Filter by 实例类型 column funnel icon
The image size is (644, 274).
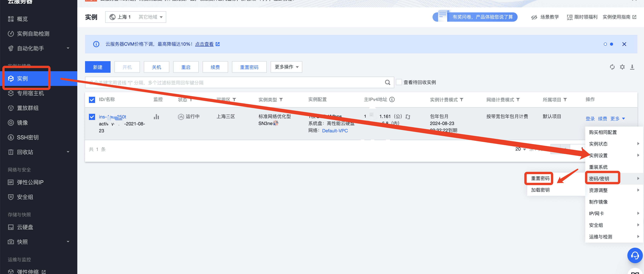pos(281,100)
